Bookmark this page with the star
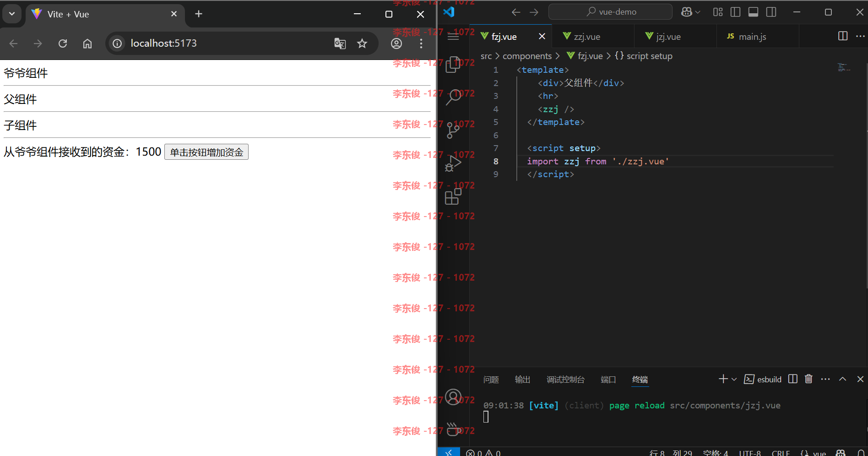Viewport: 868px width, 456px height. (x=362, y=43)
